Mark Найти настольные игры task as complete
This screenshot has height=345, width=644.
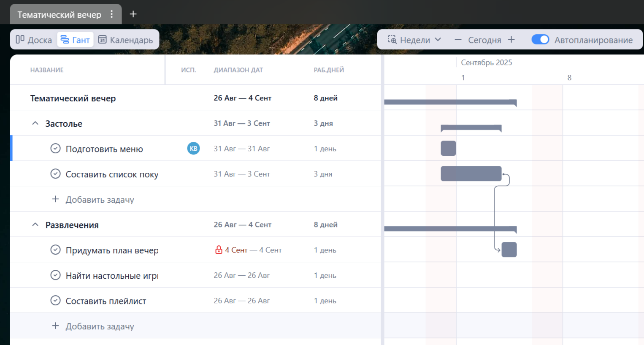tap(55, 275)
